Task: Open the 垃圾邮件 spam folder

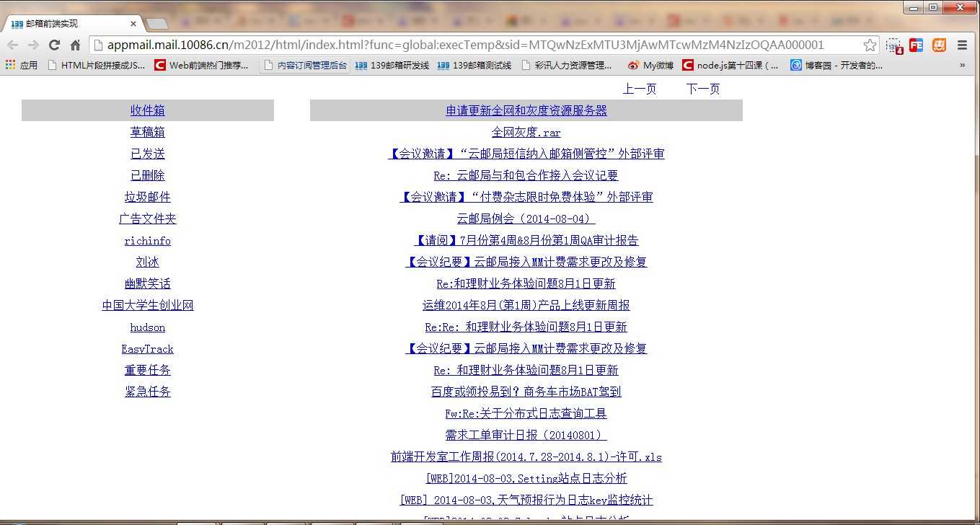Action: (x=148, y=197)
